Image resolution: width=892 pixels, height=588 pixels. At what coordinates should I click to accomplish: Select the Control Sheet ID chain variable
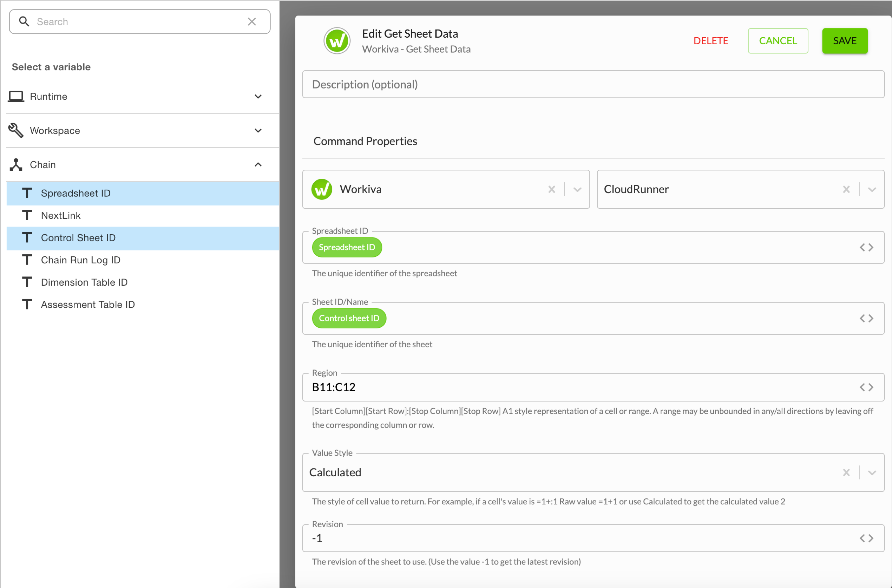pyautogui.click(x=142, y=238)
